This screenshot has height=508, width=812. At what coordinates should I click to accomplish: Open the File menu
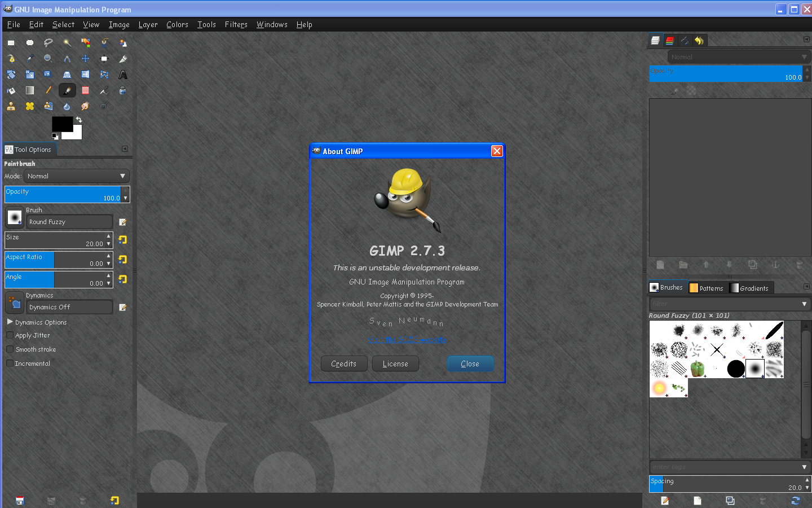coord(14,24)
